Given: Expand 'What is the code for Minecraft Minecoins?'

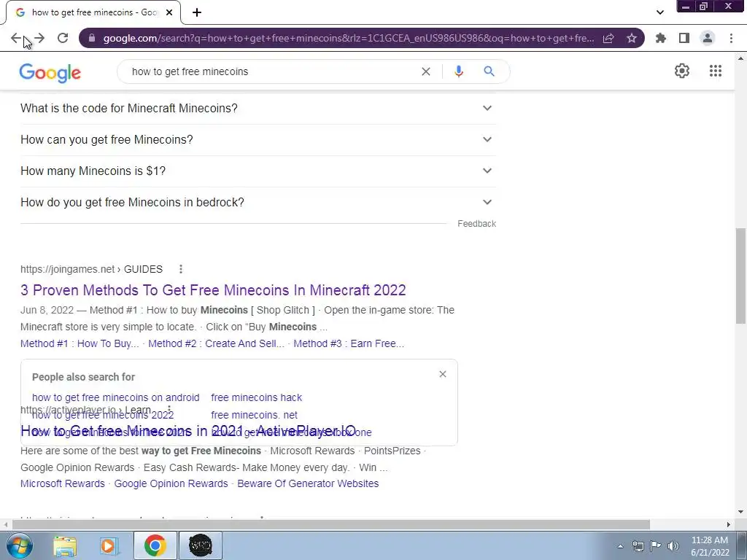Looking at the screenshot, I should click(258, 108).
